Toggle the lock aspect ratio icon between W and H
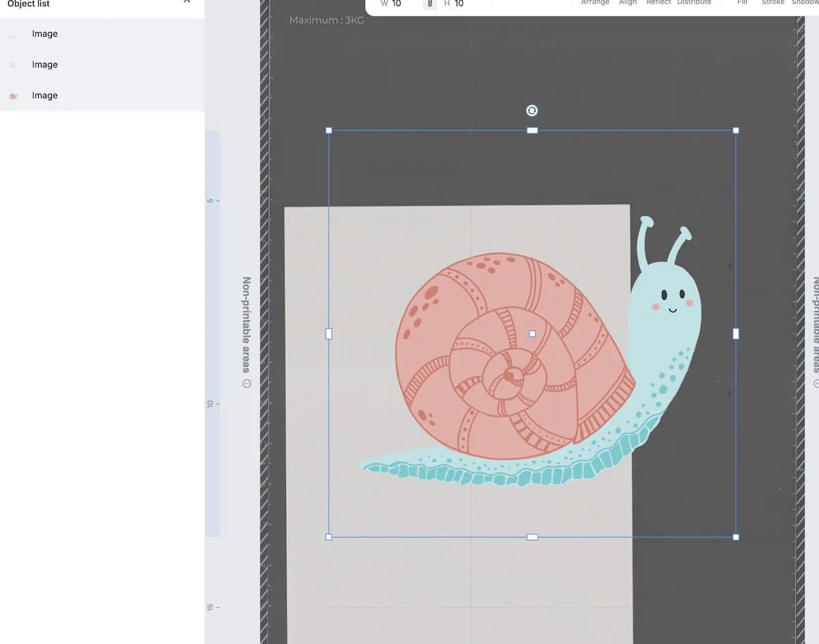The image size is (819, 644). [430, 4]
